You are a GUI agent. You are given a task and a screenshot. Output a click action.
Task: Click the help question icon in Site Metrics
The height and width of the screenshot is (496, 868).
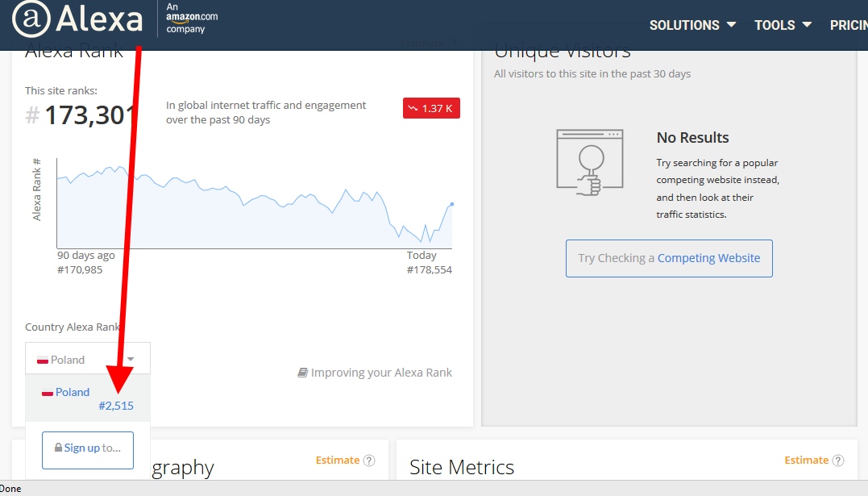[838, 461]
